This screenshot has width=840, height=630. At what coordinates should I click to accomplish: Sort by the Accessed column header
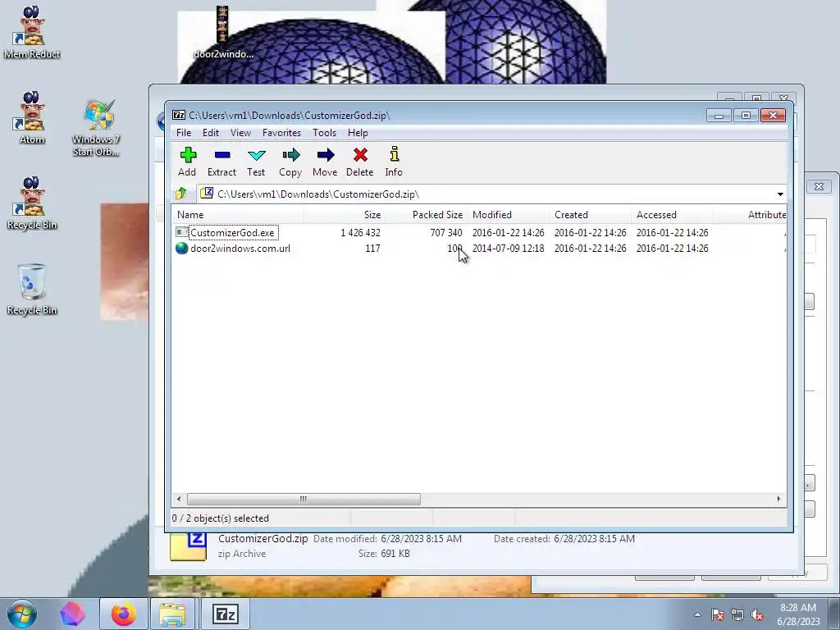(x=672, y=215)
